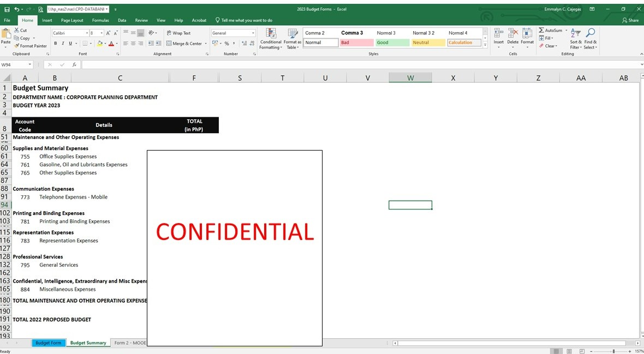Switch to the Budget Form sheet tab
644x354 pixels.
pyautogui.click(x=49, y=343)
